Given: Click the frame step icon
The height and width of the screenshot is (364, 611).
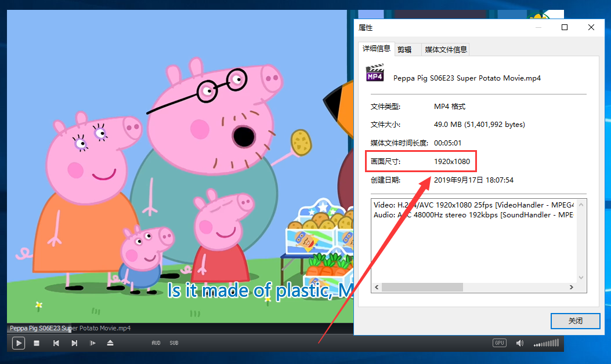Looking at the screenshot, I should [92, 343].
